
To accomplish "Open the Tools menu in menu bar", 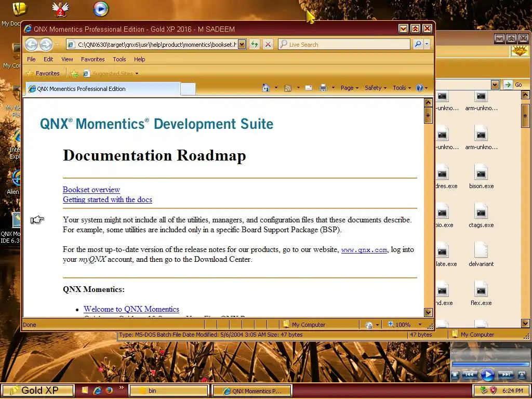I will tap(119, 59).
